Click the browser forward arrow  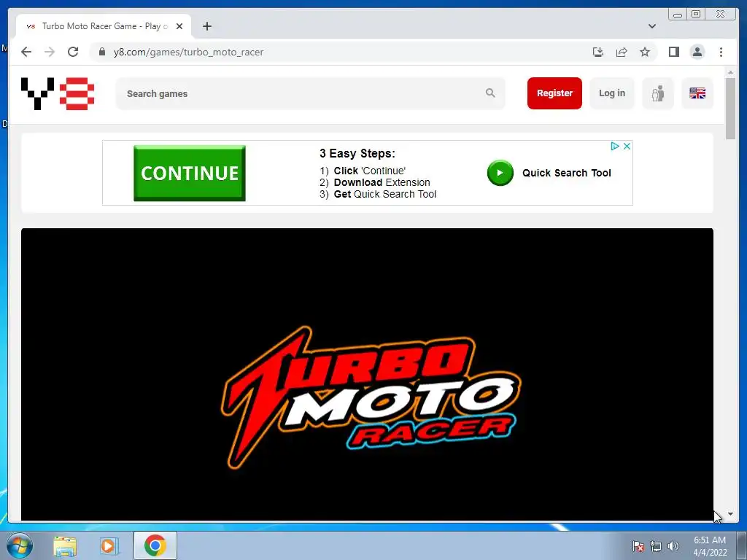pos(50,52)
